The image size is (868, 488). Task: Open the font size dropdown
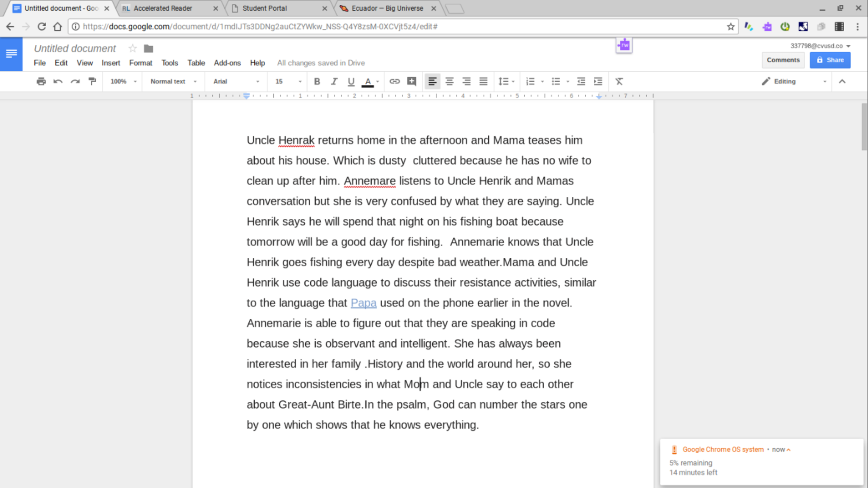coord(288,81)
